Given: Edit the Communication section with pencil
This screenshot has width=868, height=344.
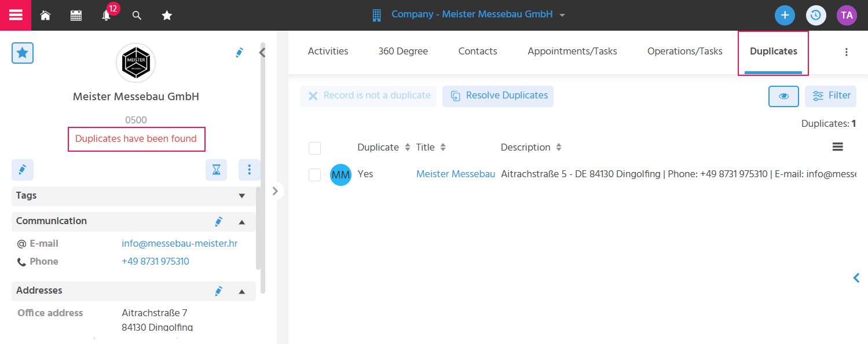Looking at the screenshot, I should click(218, 221).
